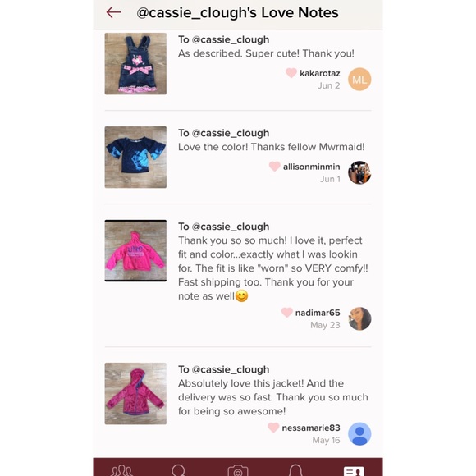Open nadimar65's profile username
Image resolution: width=476 pixels, height=476 pixels.
point(318,313)
